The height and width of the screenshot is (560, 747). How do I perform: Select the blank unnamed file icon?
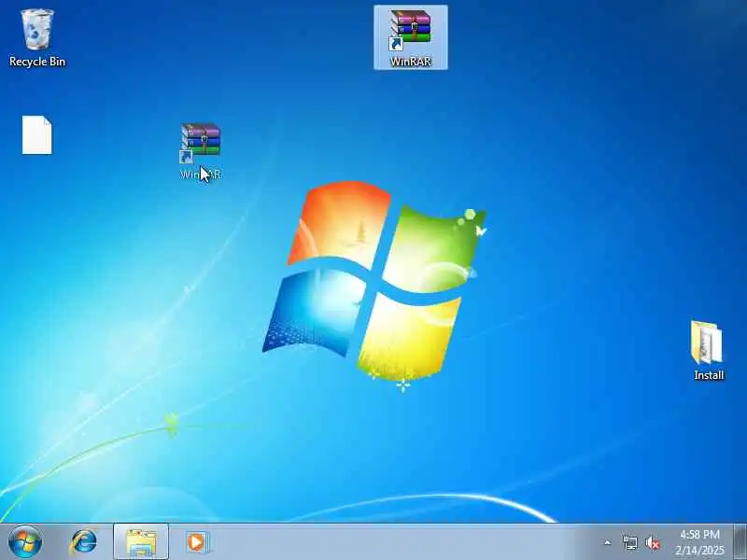(x=37, y=135)
